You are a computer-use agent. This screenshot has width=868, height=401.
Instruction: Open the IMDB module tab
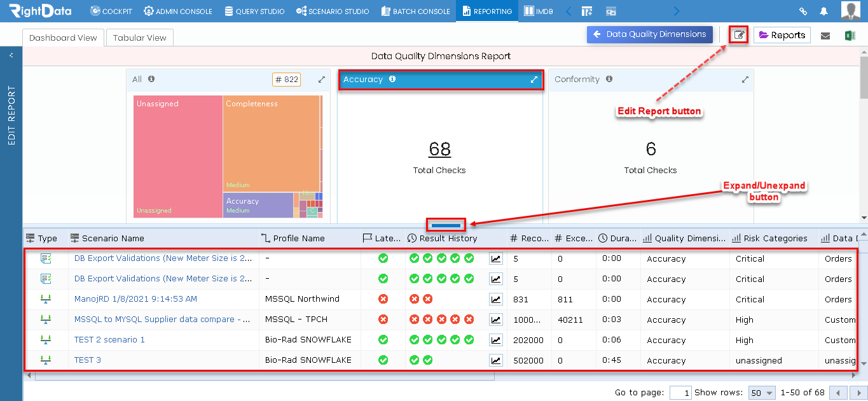[538, 11]
